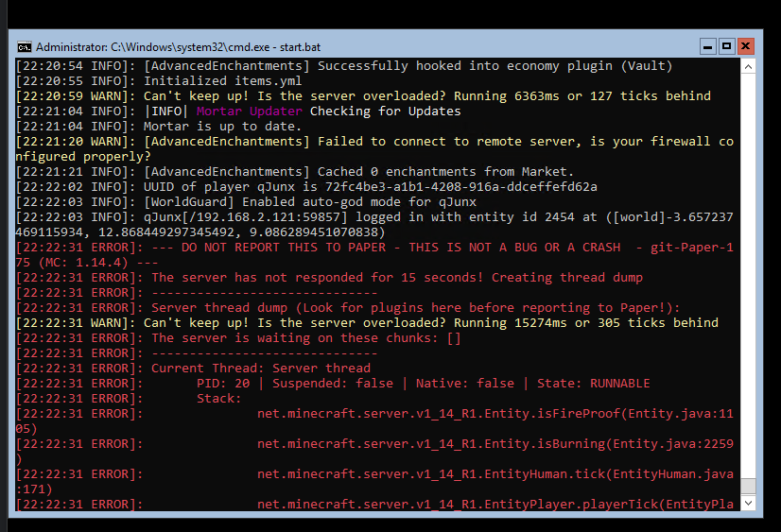Click the PID: 20 thread state line
Screen dimensions: 781x532
tap(333, 384)
